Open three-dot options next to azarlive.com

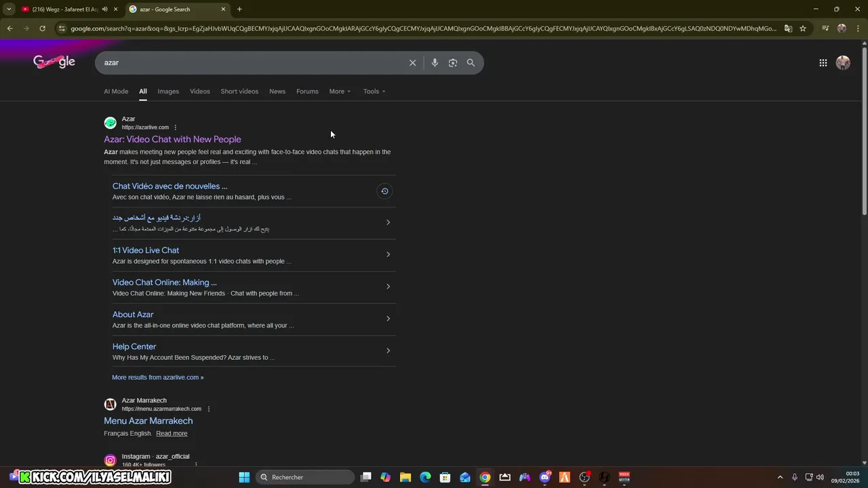point(175,127)
